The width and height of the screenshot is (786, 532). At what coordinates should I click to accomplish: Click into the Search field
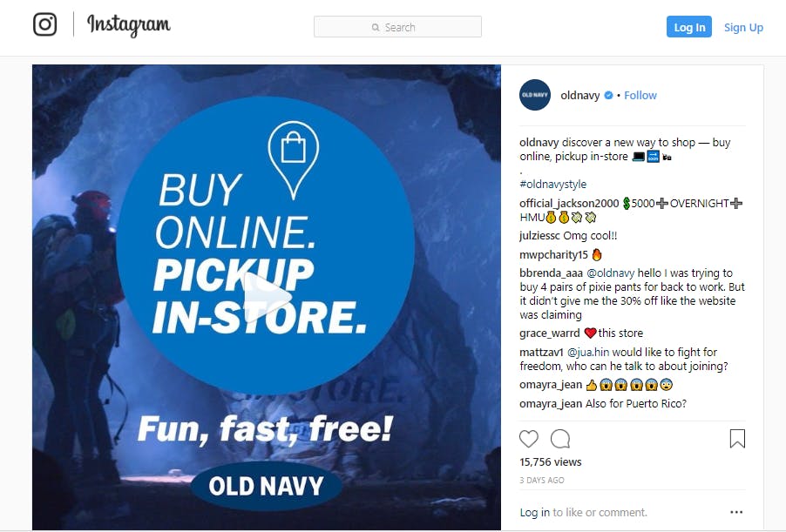(397, 26)
